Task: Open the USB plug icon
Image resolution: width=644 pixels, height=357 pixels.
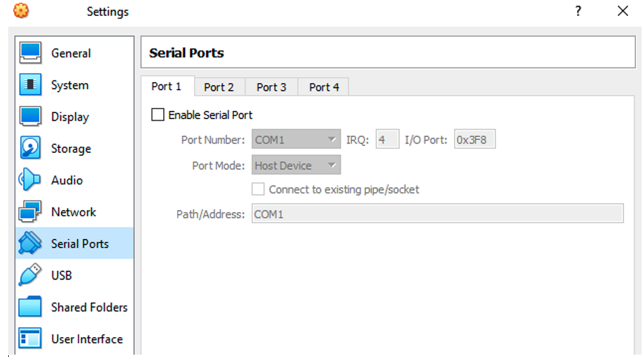Action: tap(30, 274)
